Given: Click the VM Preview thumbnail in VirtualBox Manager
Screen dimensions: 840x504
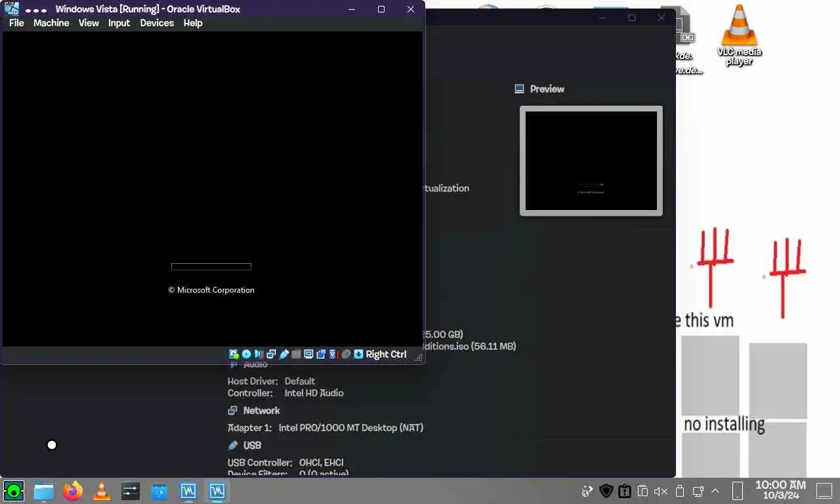Looking at the screenshot, I should (591, 161).
